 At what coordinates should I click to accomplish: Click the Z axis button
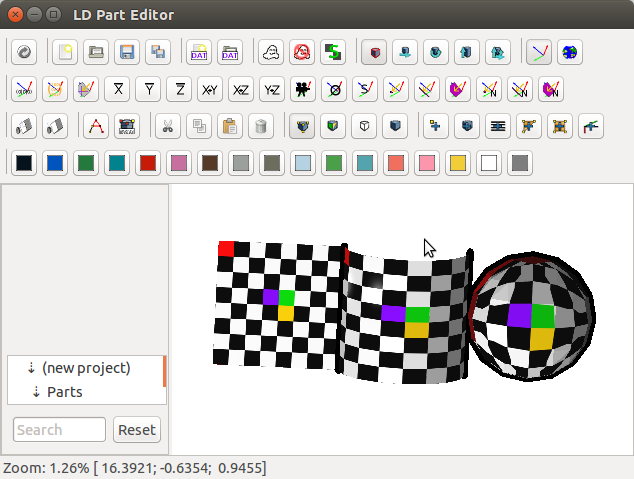coord(180,89)
